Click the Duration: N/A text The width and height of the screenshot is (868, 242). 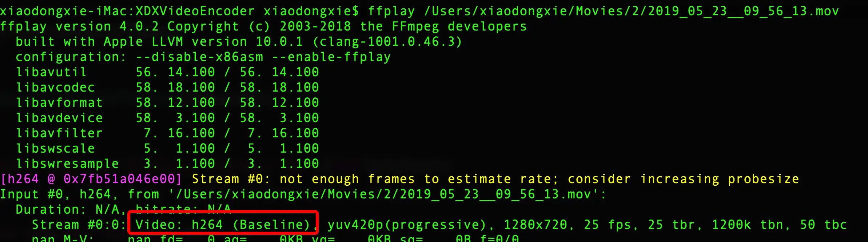71,209
